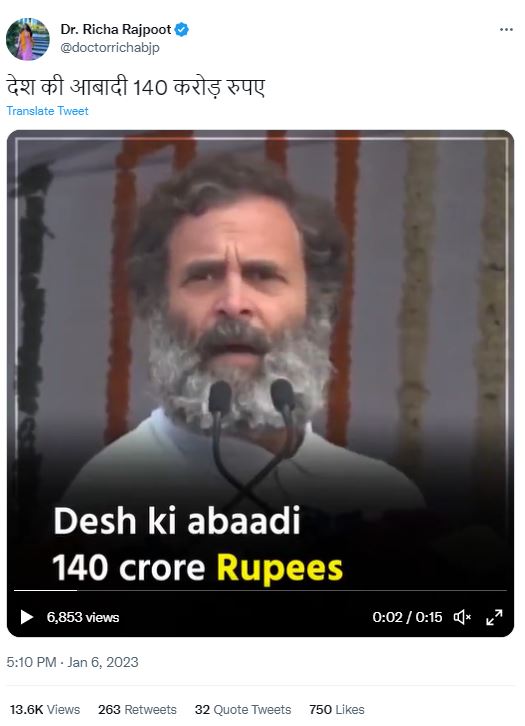Click the blue verified badge icon
525x726 pixels.
(181, 30)
